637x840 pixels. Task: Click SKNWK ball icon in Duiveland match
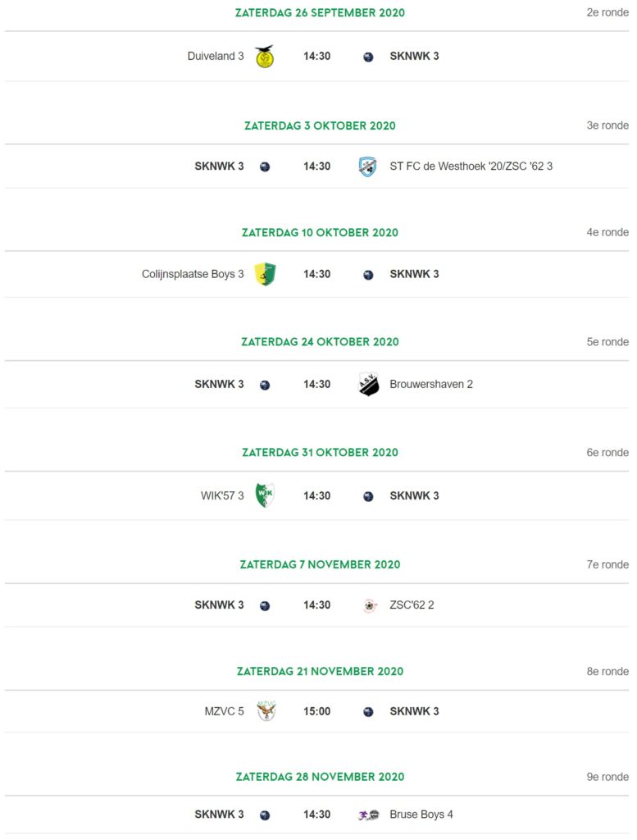tap(368, 57)
